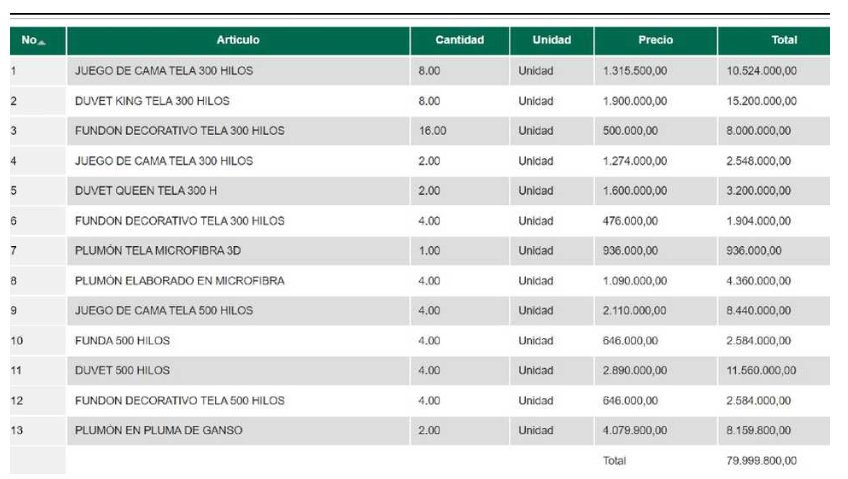This screenshot has width=848, height=479.
Task: Click the sort arrow beside No.
Action: coord(42,42)
